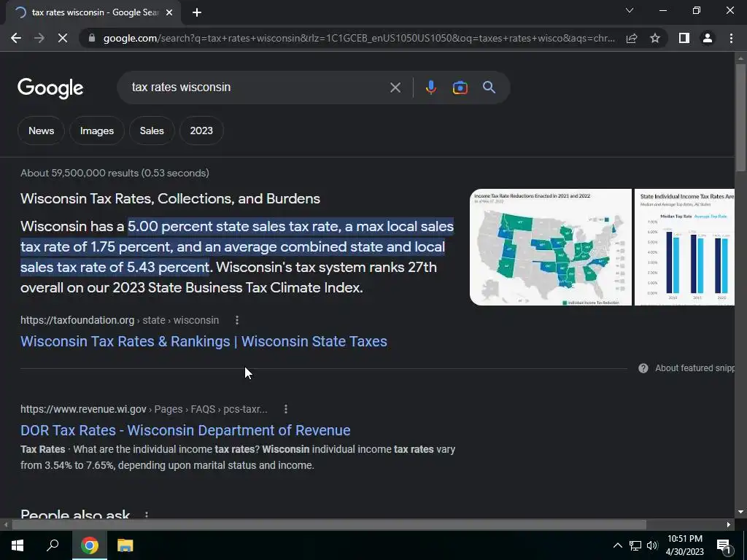Click the URL address bar
The image size is (747, 560).
[358, 38]
